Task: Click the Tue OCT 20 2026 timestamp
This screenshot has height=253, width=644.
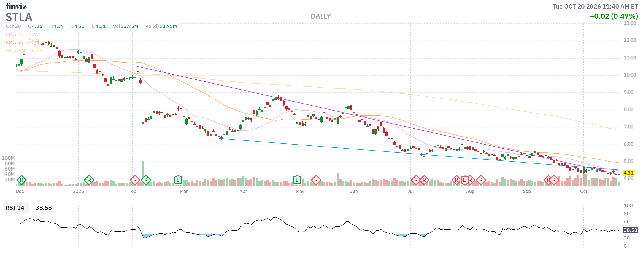Action: (x=595, y=7)
